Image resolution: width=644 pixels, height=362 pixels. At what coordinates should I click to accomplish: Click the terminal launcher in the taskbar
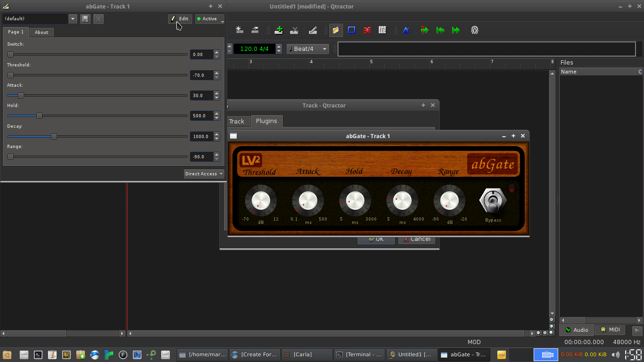pyautogui.click(x=38, y=355)
